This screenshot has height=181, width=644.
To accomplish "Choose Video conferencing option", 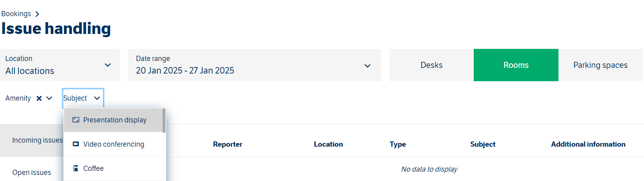I will 113,144.
